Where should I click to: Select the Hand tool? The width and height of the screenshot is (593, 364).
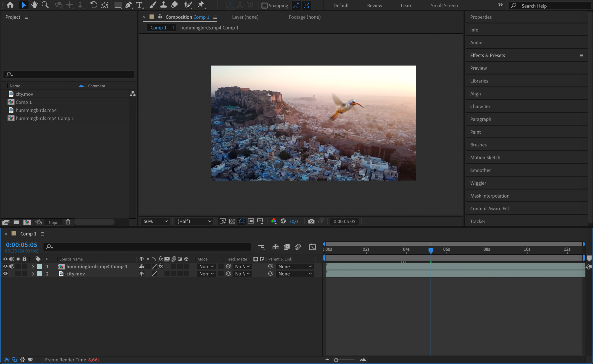tap(34, 5)
